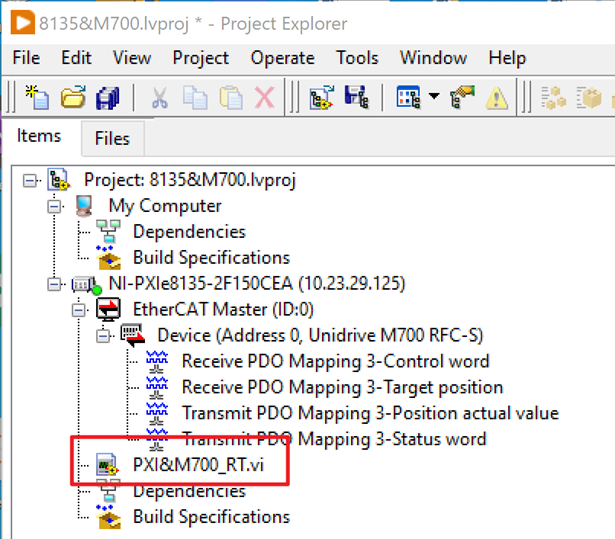Select Receive PDO Mapping 3-Control word
Image resolution: width=615 pixels, height=539 pixels.
336,361
